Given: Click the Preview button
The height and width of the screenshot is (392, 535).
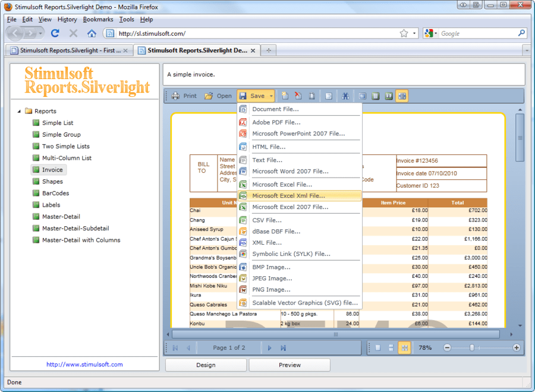Looking at the screenshot, I should [x=289, y=365].
